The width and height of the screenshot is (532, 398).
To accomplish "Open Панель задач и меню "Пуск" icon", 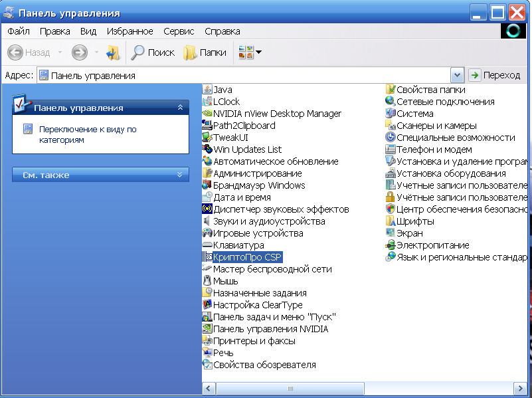I will (207, 317).
